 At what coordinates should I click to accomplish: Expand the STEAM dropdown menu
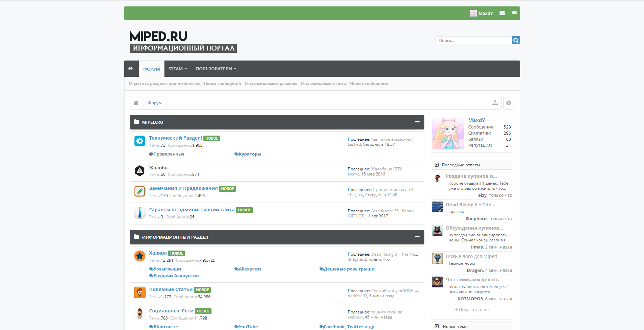click(x=178, y=69)
